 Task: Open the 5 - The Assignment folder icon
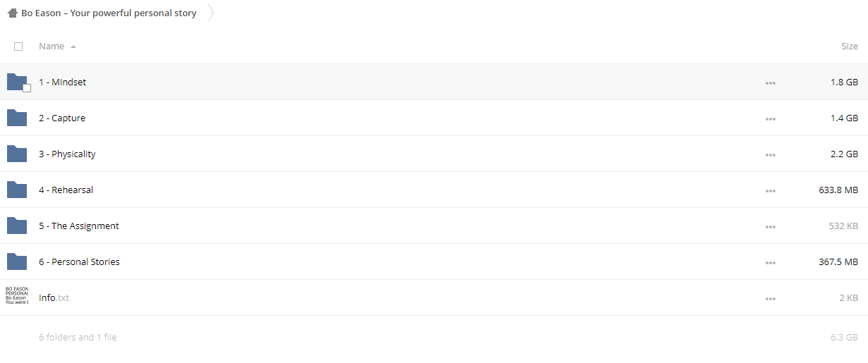[x=17, y=226]
